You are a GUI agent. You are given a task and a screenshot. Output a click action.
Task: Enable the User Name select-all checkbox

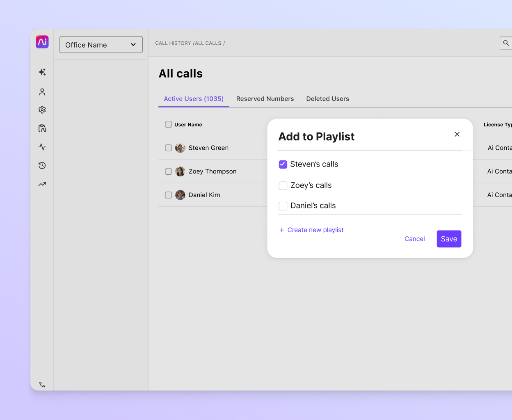point(168,124)
